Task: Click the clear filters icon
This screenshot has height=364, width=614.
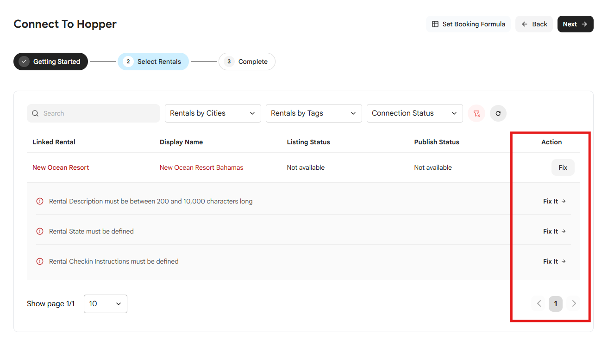Action: pos(476,113)
